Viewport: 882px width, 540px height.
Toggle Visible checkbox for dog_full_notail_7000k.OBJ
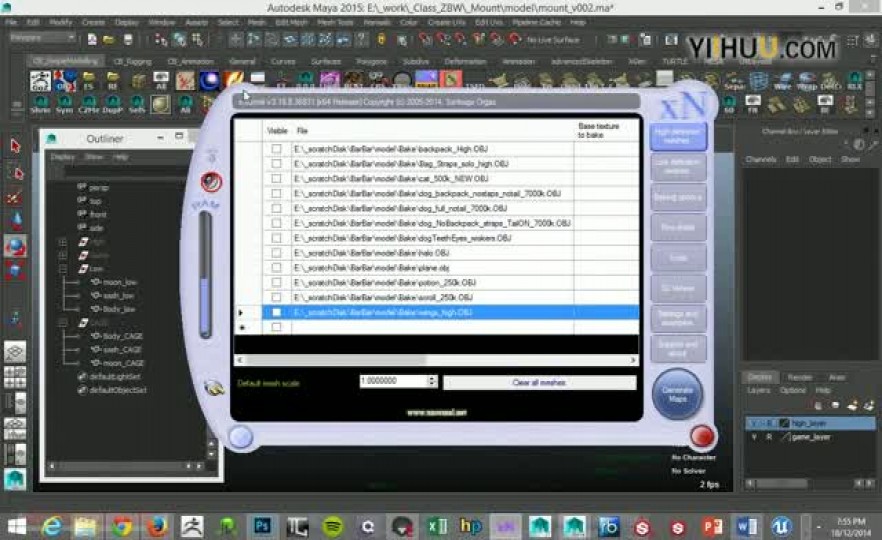276,208
